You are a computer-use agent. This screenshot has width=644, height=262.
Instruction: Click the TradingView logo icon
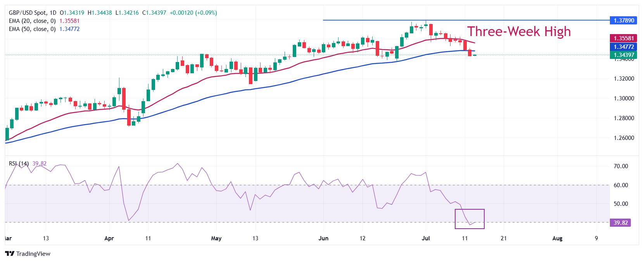10,254
